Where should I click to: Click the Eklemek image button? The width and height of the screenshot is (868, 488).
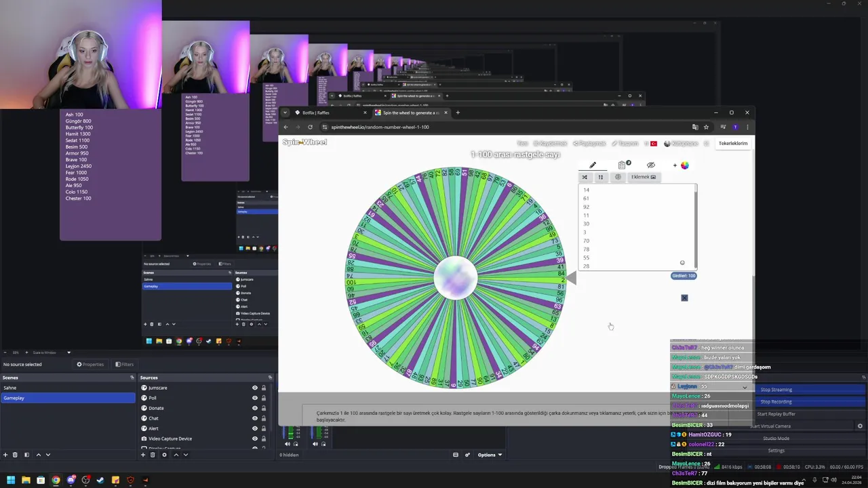click(x=644, y=177)
